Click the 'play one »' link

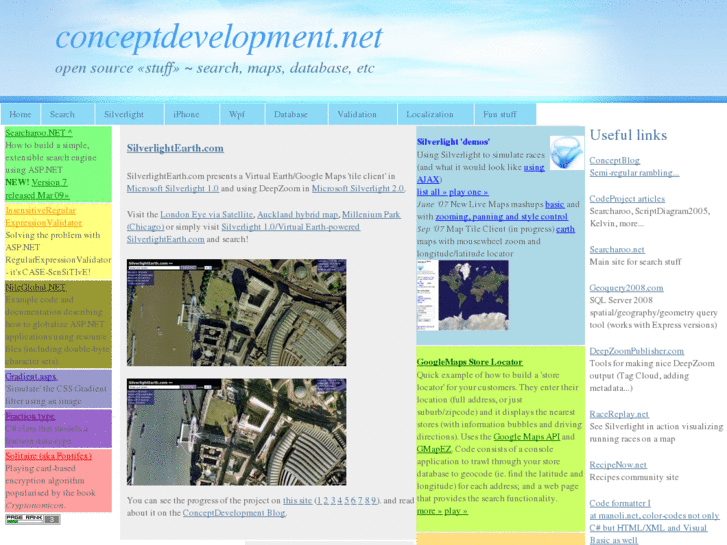468,192
